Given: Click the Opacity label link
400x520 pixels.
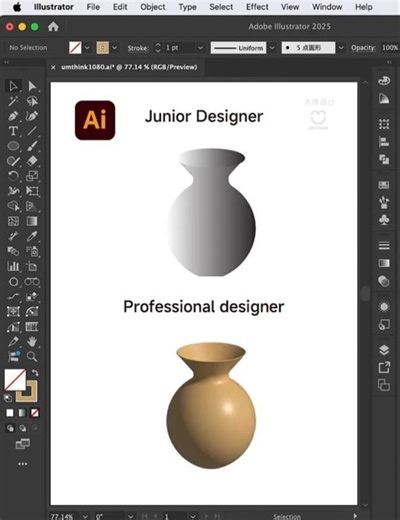Looking at the screenshot, I should [363, 48].
